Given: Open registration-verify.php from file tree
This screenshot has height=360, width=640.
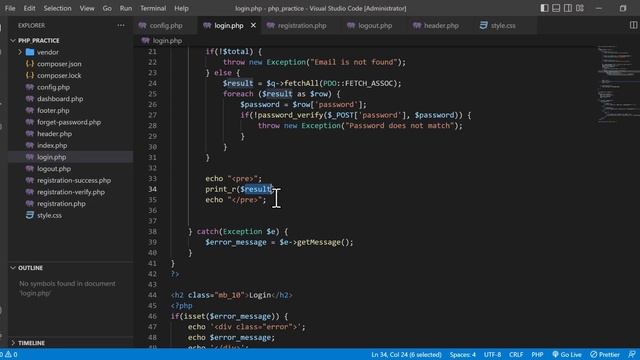Looking at the screenshot, I should 71,192.
